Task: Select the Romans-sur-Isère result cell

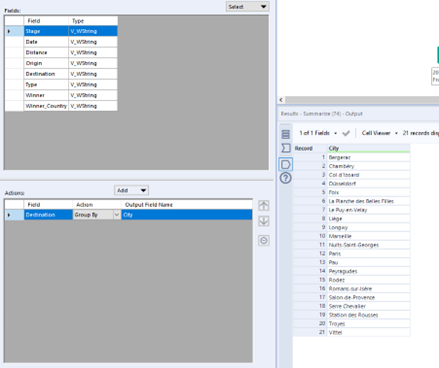Action: coord(368,288)
